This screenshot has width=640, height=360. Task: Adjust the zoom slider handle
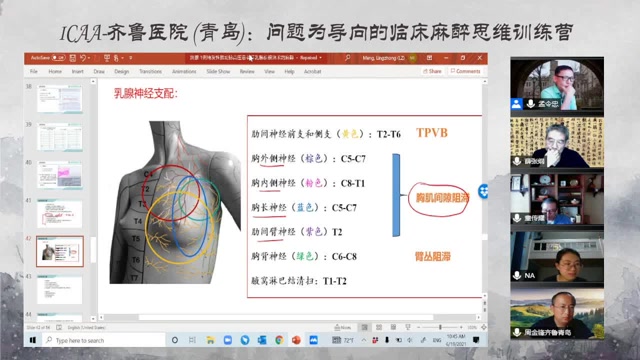click(x=440, y=327)
